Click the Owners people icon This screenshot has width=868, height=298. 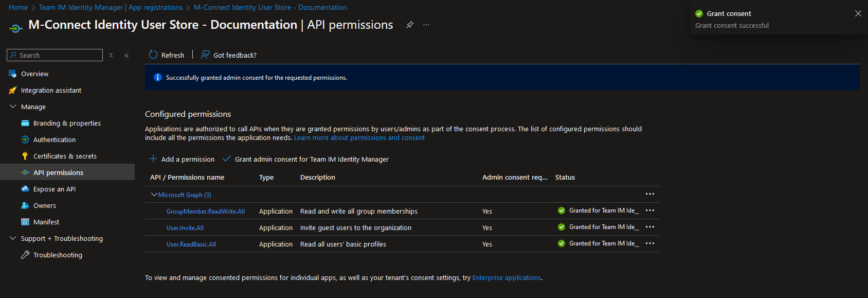tap(25, 205)
